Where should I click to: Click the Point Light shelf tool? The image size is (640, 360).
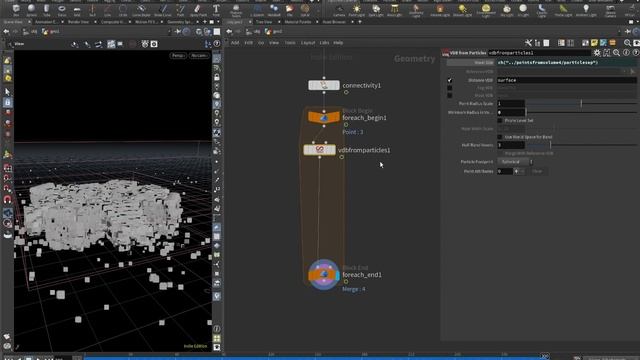357,10
